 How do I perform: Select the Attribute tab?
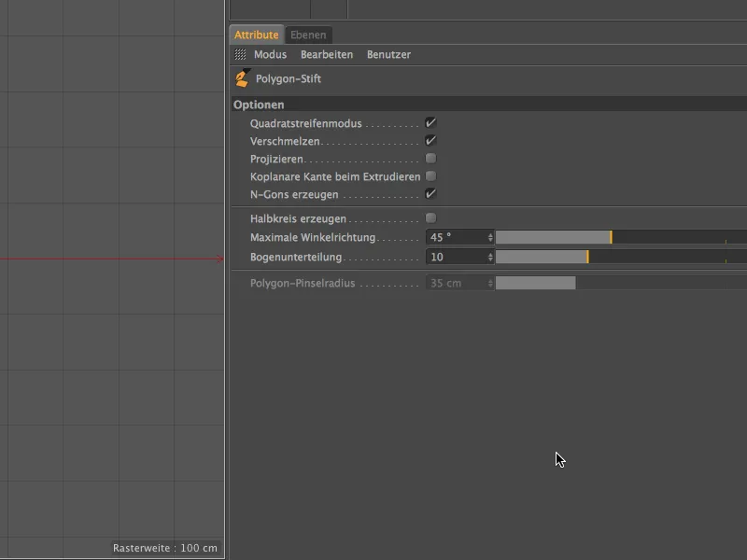(256, 34)
